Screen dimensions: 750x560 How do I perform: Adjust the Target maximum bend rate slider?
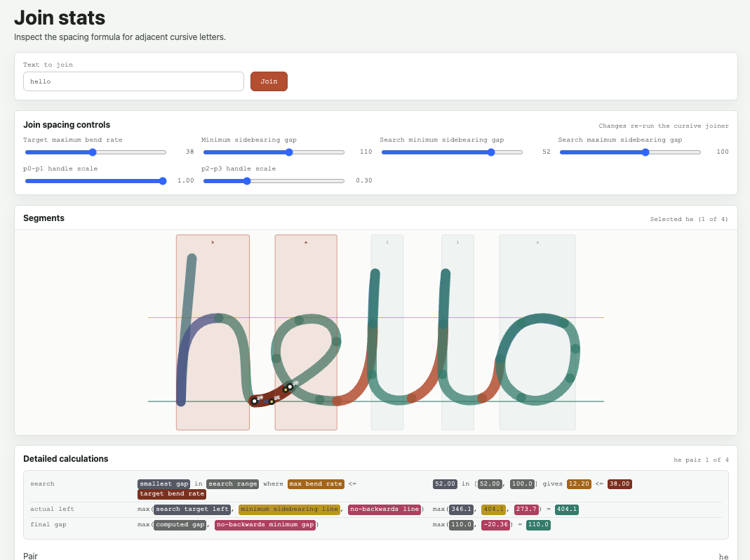click(95, 152)
